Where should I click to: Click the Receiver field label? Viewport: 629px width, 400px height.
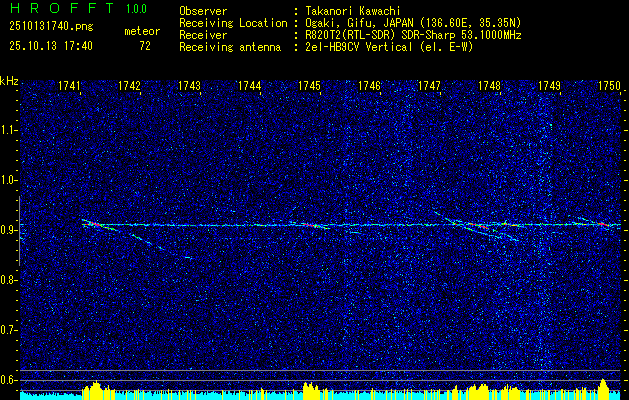(x=203, y=35)
